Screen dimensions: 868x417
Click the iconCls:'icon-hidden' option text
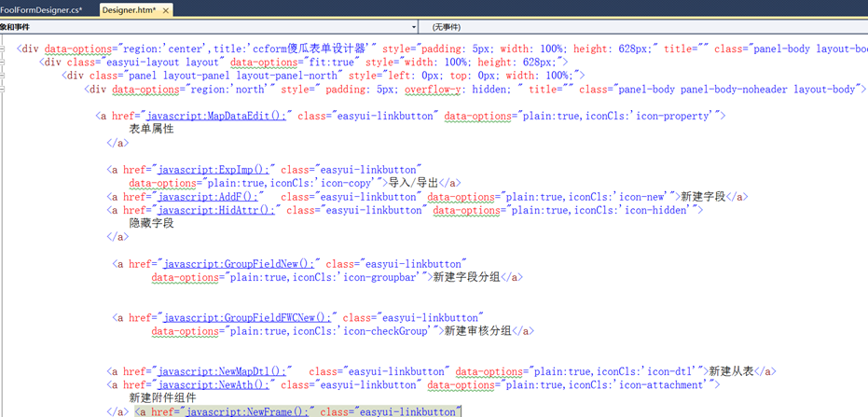tap(630, 210)
